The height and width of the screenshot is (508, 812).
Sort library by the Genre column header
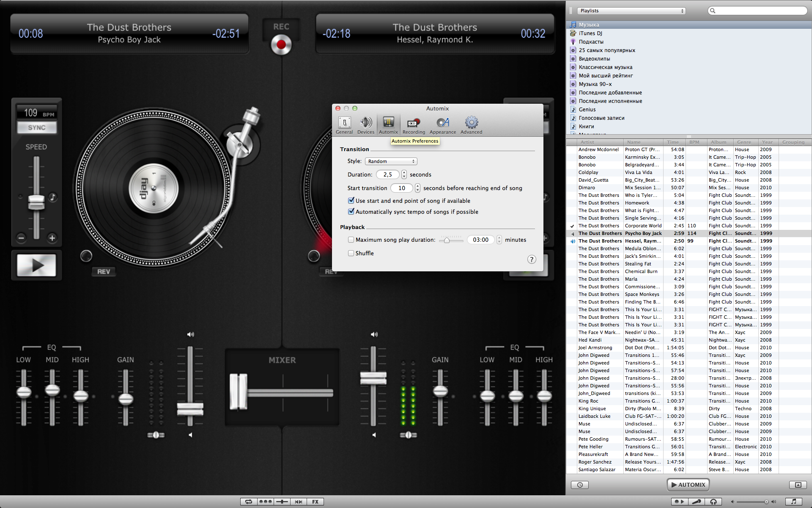tap(746, 142)
